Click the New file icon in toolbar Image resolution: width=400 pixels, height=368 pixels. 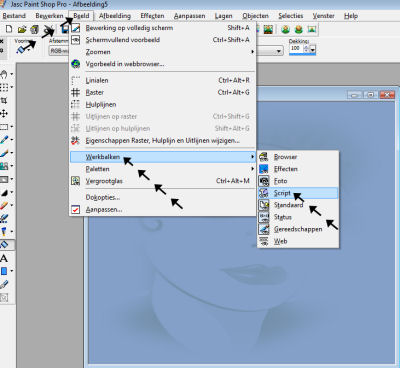coord(9,29)
